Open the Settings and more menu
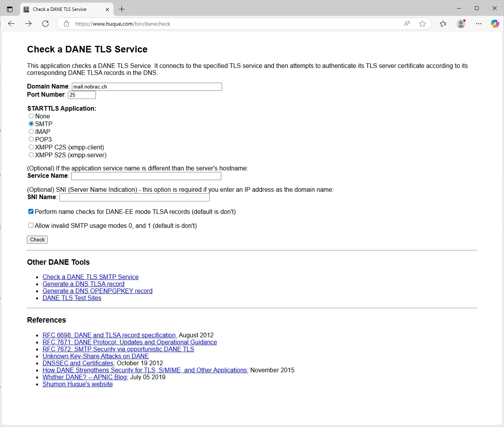Image resolution: width=504 pixels, height=427 pixels. [x=479, y=24]
